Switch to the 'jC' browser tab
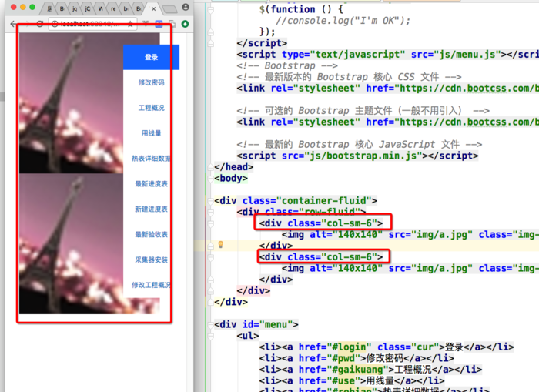 [87, 8]
